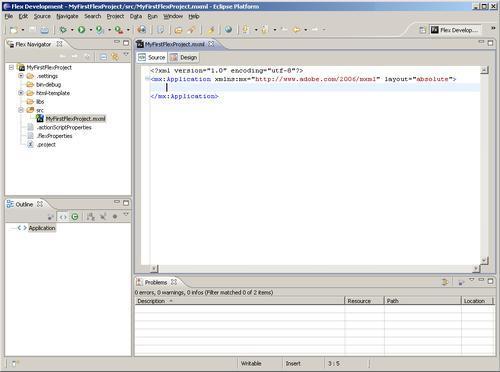Open the Help menu

point(194,16)
